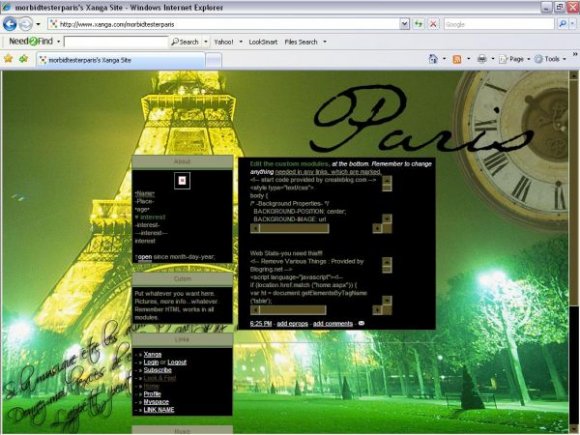
Task: Click scroll-up arrow of first code textarea
Action: tap(387, 180)
